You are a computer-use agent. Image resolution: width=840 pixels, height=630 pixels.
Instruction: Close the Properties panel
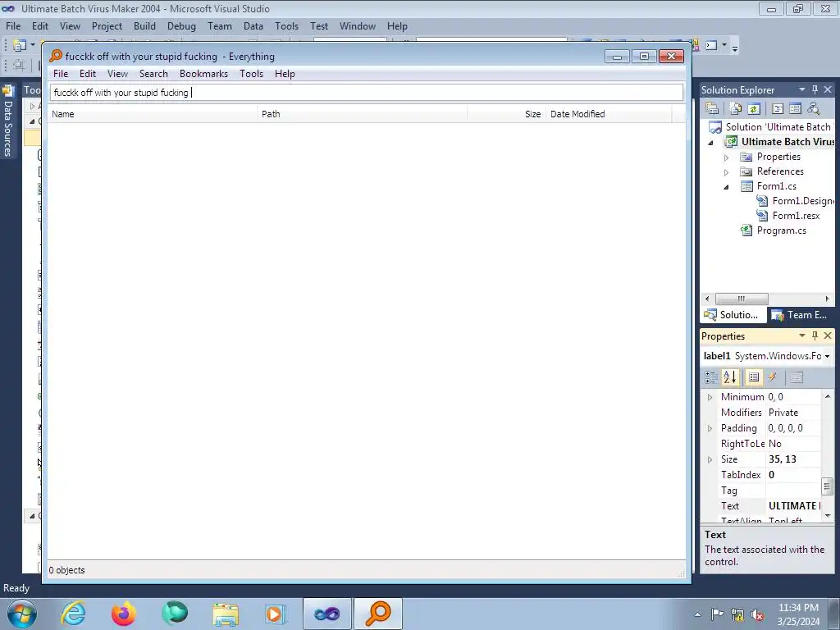point(828,336)
